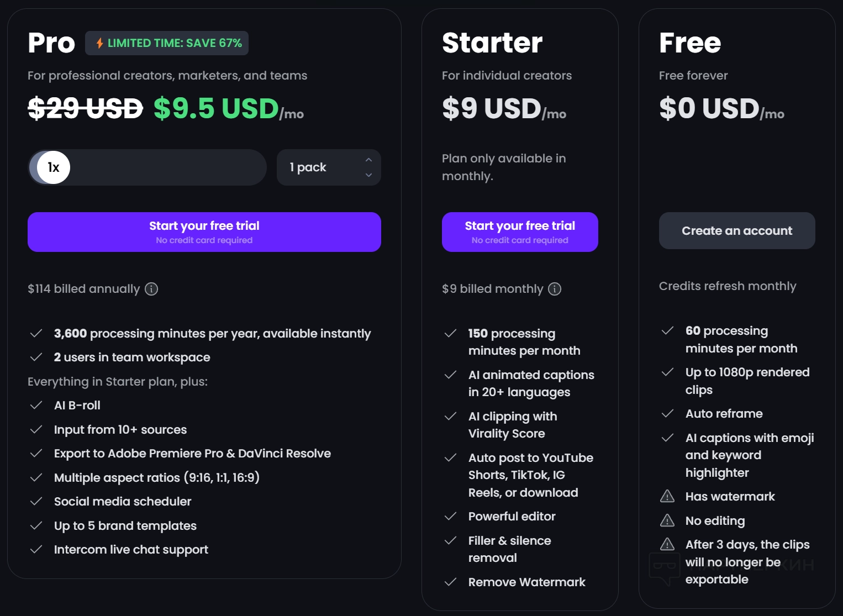Click the up chevron in the pack selector
This screenshot has width=843, height=616.
coord(368,160)
